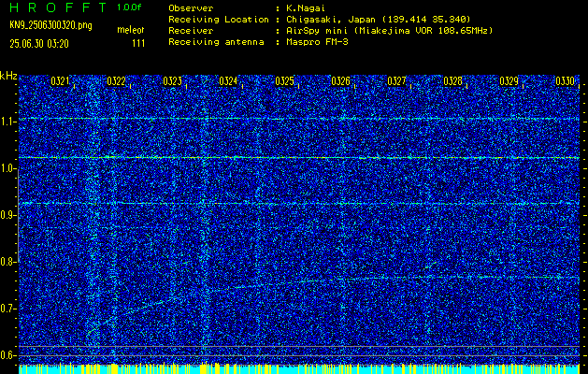Image resolution: width=588 pixels, height=374 pixels.
Task: Click the 0328 time marker
Action: pyautogui.click(x=452, y=81)
